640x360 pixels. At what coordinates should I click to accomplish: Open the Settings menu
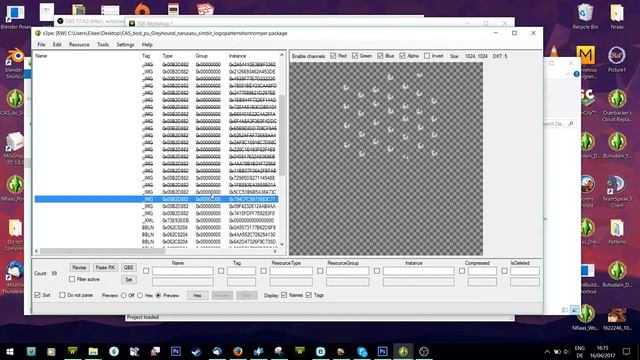click(x=125, y=44)
